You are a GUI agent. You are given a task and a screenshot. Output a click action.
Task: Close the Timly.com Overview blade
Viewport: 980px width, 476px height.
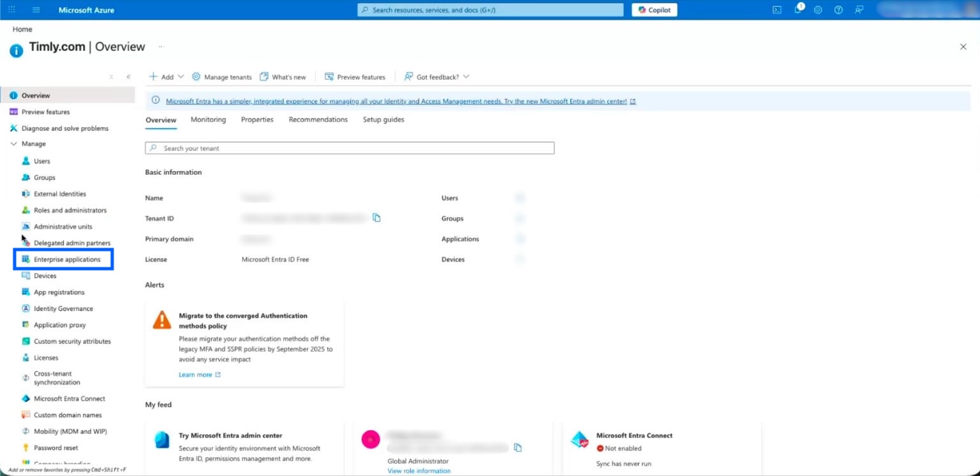(x=963, y=47)
